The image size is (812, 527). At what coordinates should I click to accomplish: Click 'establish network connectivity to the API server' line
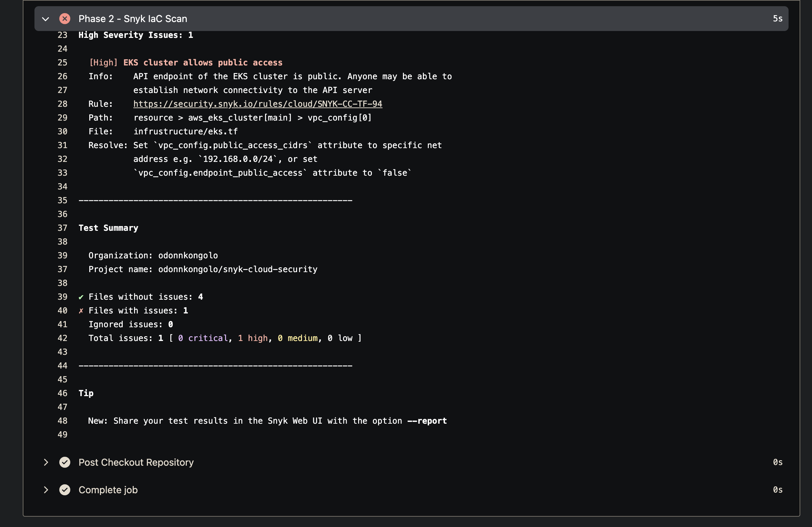click(x=253, y=90)
